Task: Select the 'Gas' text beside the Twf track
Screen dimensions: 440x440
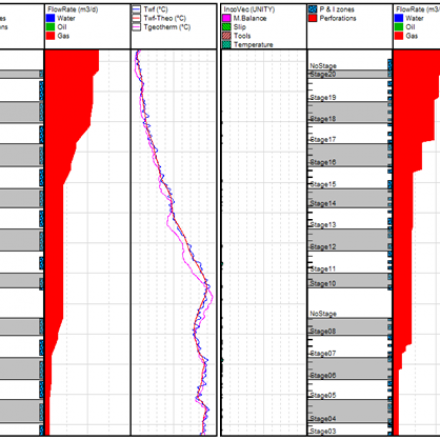Action: point(63,36)
